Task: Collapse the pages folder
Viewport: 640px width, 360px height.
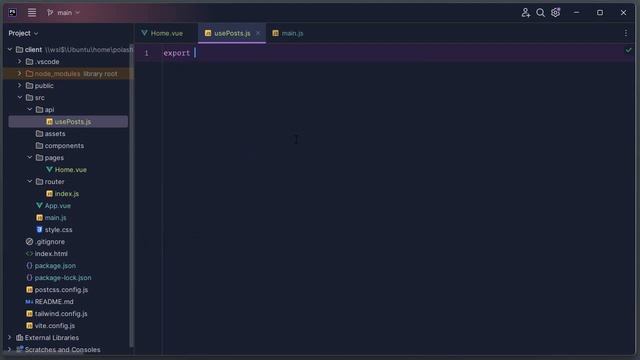Action: tap(30, 157)
